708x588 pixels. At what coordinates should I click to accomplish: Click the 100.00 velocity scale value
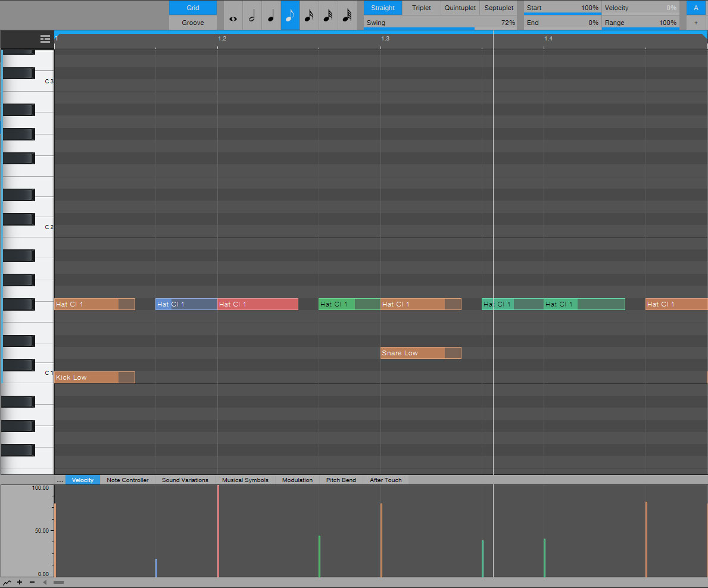pyautogui.click(x=40, y=488)
